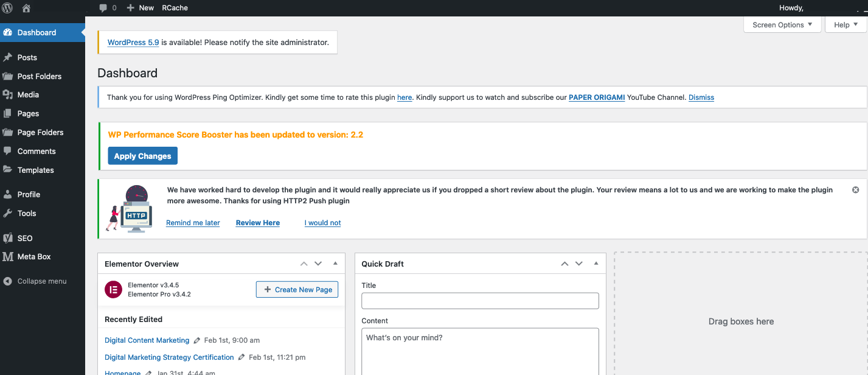The image size is (868, 375).
Task: Collapse the Quick Draft panel
Action: (x=596, y=264)
